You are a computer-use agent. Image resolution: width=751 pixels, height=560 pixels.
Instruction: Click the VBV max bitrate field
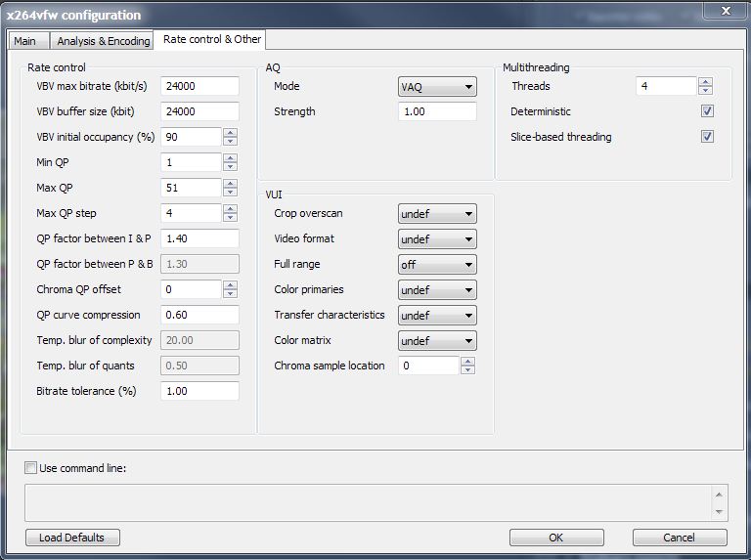pyautogui.click(x=199, y=86)
